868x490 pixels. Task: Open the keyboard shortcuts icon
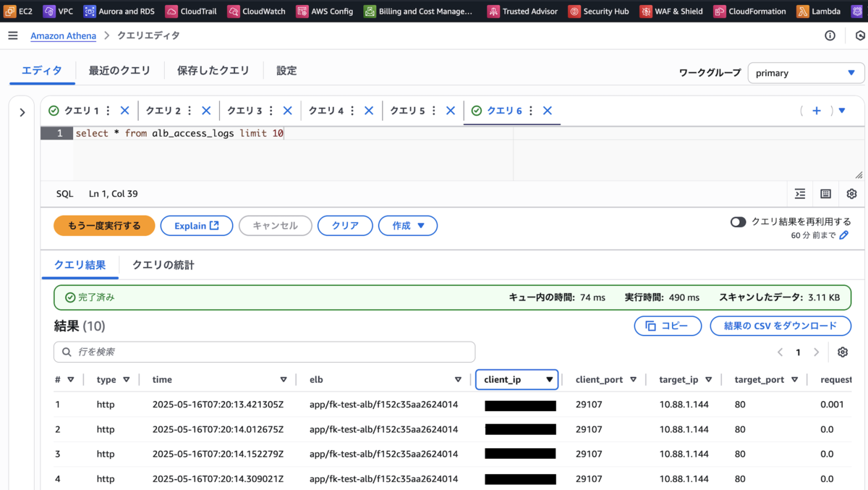(x=826, y=194)
